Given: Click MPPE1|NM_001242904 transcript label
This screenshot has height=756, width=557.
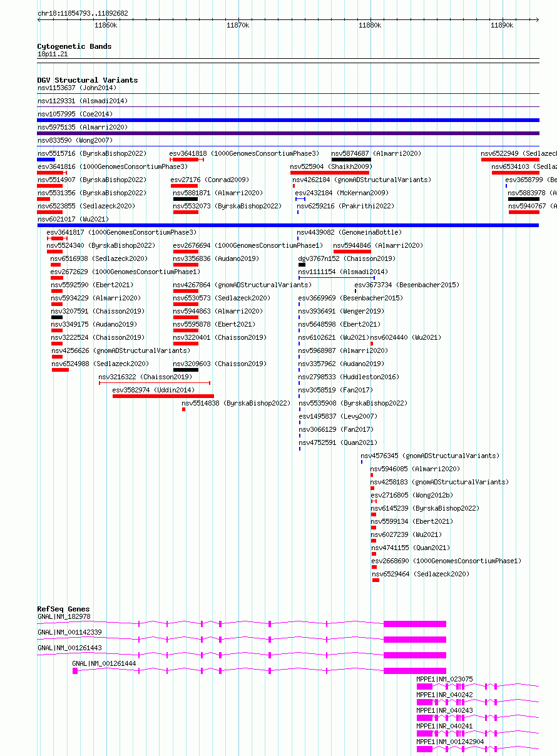Looking at the screenshot, I should [451, 742].
